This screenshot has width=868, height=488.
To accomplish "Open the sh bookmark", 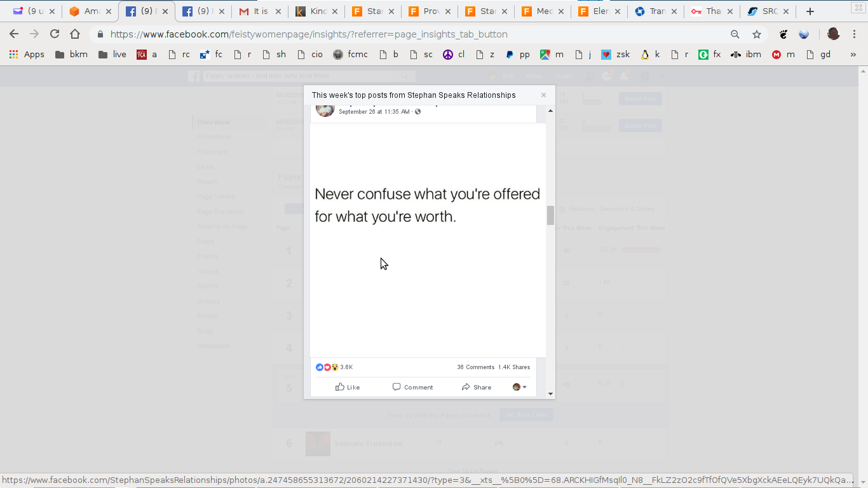I will click(274, 55).
